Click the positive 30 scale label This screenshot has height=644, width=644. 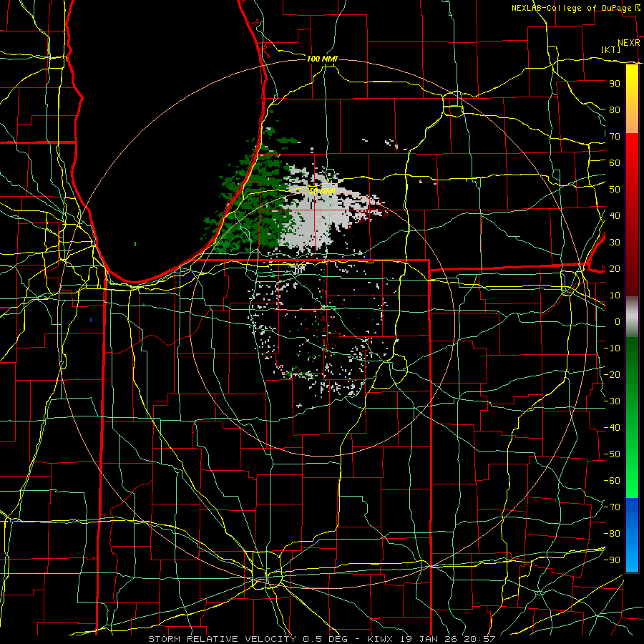(615, 243)
